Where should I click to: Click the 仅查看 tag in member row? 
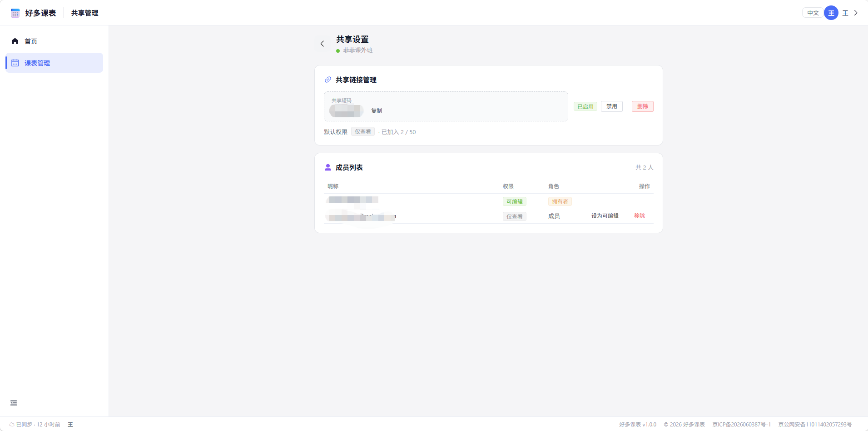tap(515, 216)
